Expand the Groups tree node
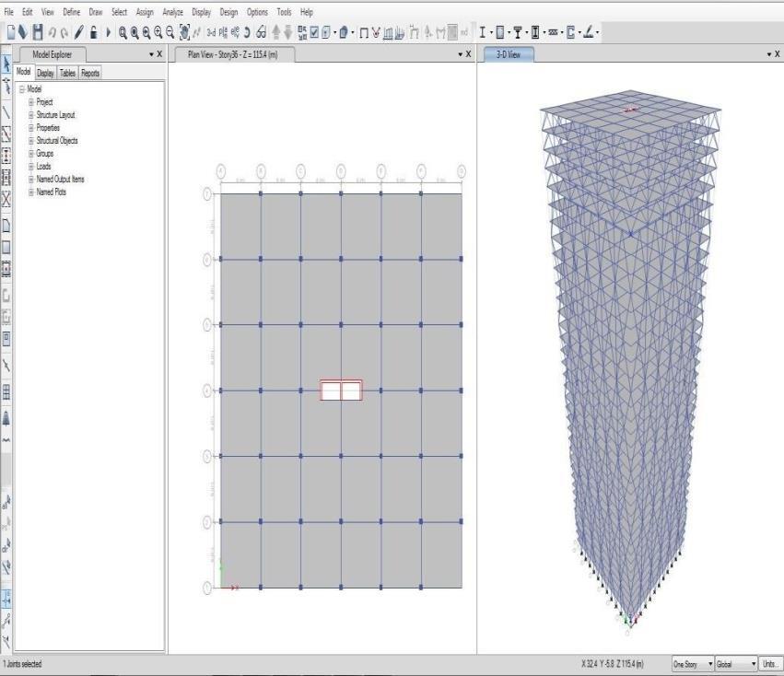 [31, 154]
